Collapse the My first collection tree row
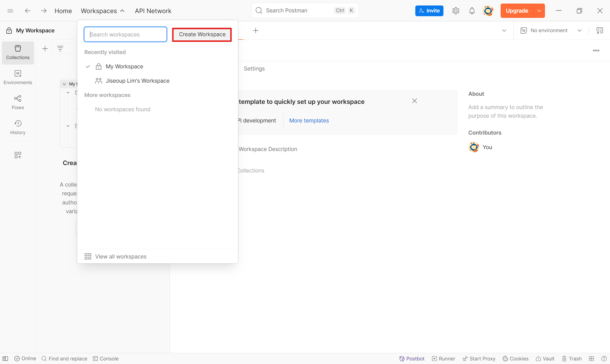The height and width of the screenshot is (364, 610). click(x=64, y=84)
